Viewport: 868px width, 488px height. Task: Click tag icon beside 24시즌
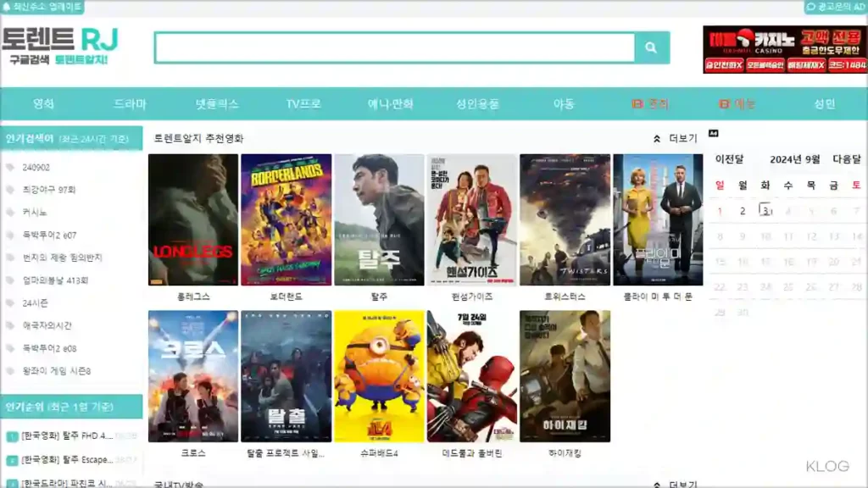(10, 303)
